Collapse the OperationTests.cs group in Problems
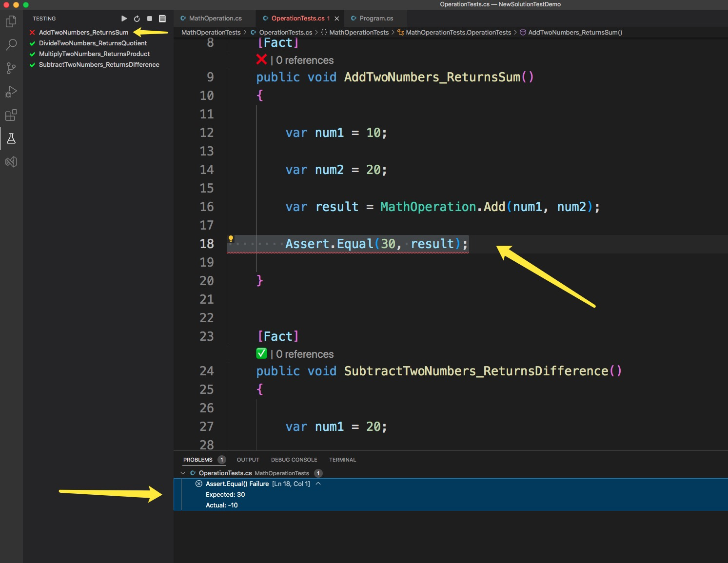The image size is (728, 563). 183,473
